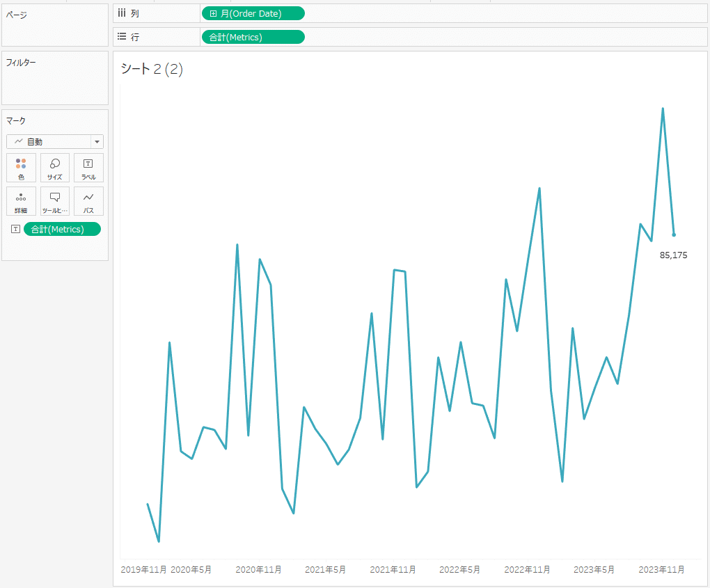This screenshot has width=710, height=588.
Task: Click the 合計(Metrics) pill in the Marks card
Action: pyautogui.click(x=62, y=228)
